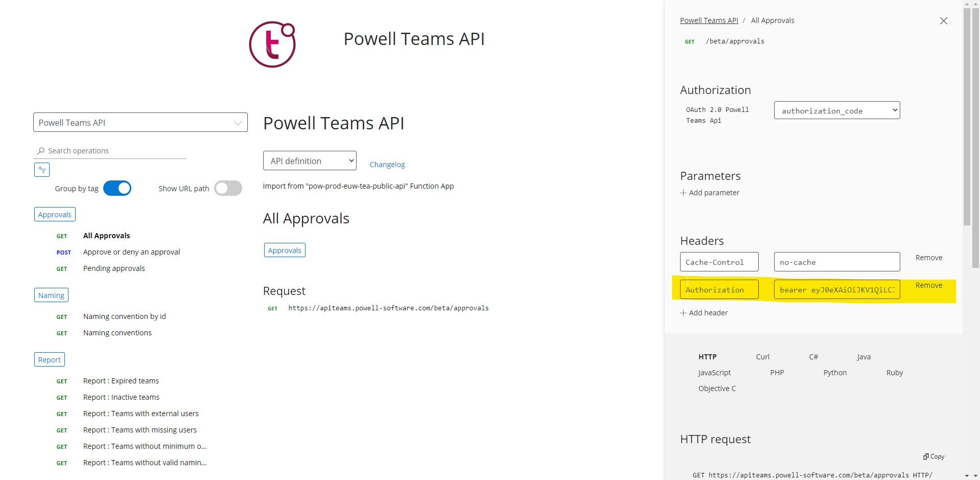Select Report : Teams without minimum o... operation
This screenshot has width=980, height=480.
[145, 446]
